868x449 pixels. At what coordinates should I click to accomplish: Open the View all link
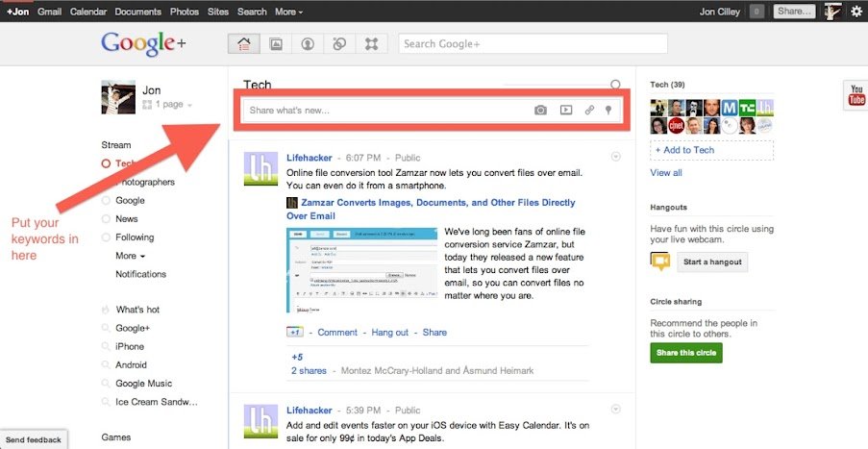coord(666,173)
